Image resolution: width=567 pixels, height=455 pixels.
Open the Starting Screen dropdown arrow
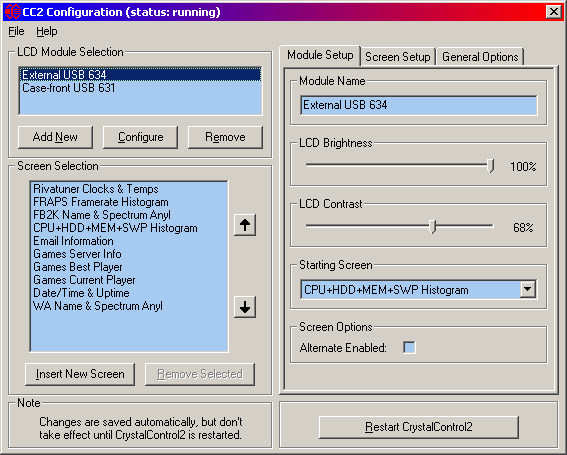pos(528,289)
